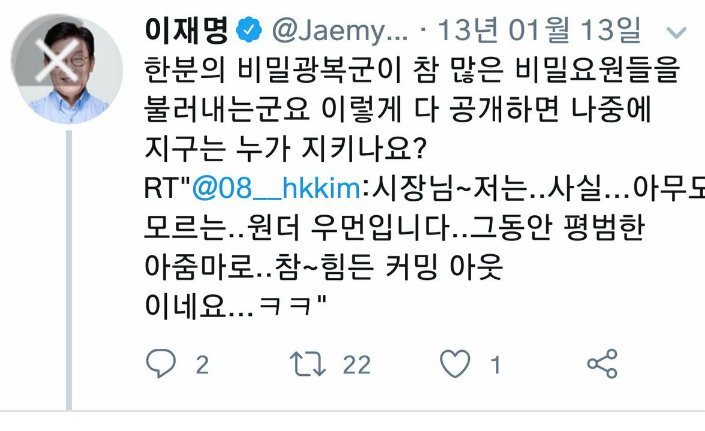Click the blue verified badge next to 이재명

249,30
